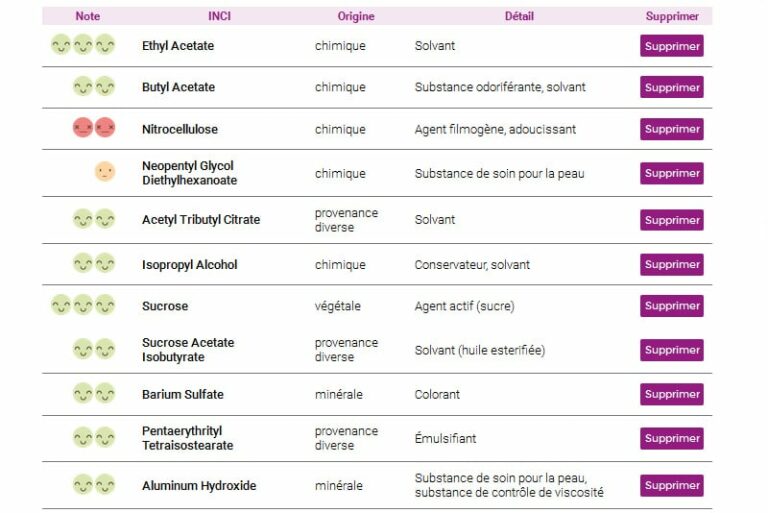
Task: Click the Note column header
Action: point(88,16)
